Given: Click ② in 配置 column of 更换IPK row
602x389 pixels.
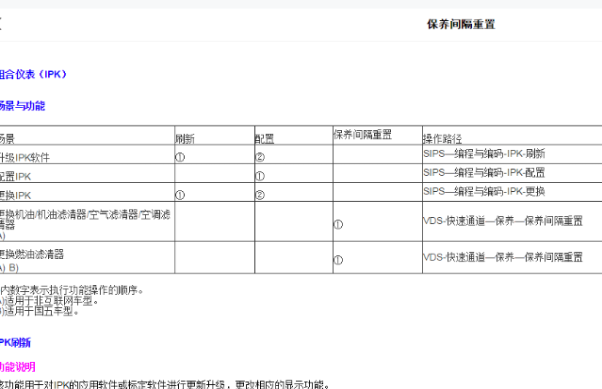Looking at the screenshot, I should click(x=260, y=195).
